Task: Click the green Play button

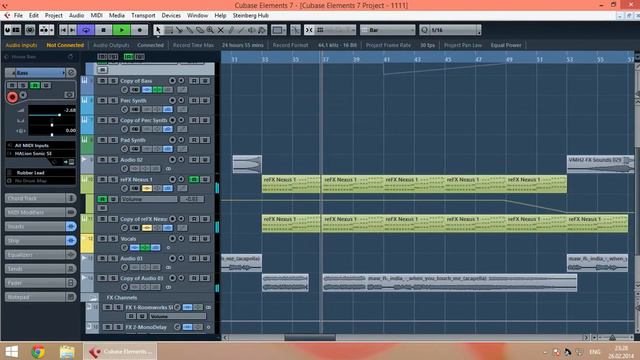Action: 122,30
